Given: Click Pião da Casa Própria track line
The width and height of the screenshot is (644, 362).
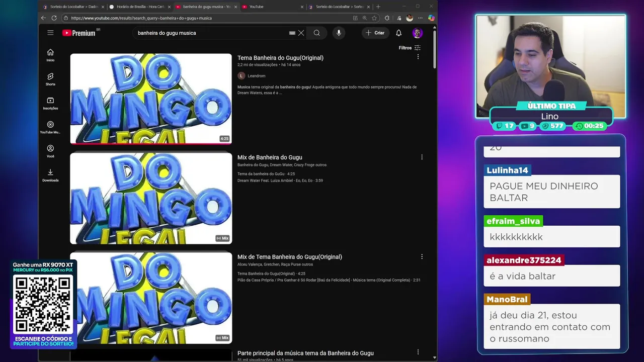Looking at the screenshot, I should (329, 280).
